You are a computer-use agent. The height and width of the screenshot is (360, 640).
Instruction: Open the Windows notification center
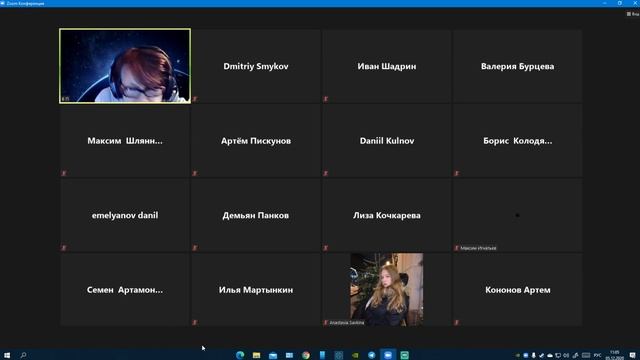633,355
